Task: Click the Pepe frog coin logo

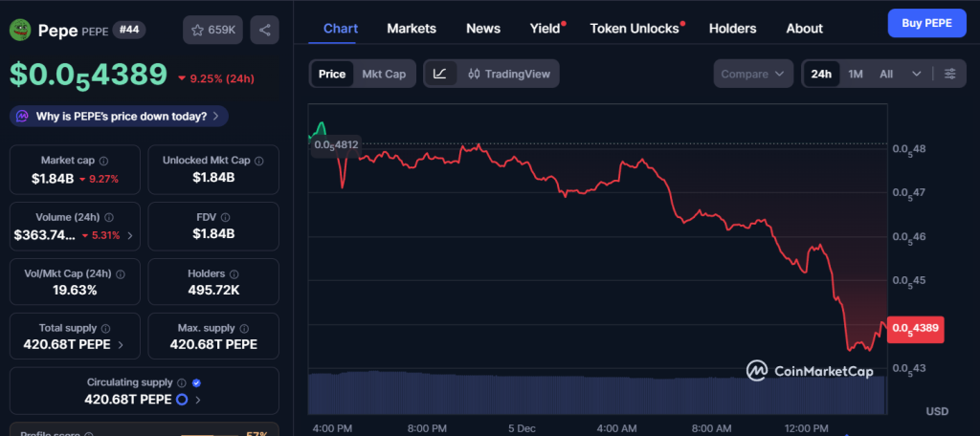Action: [20, 30]
